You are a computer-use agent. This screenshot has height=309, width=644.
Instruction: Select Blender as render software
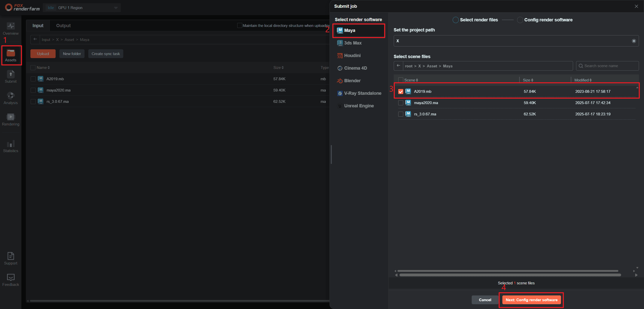pos(359,81)
